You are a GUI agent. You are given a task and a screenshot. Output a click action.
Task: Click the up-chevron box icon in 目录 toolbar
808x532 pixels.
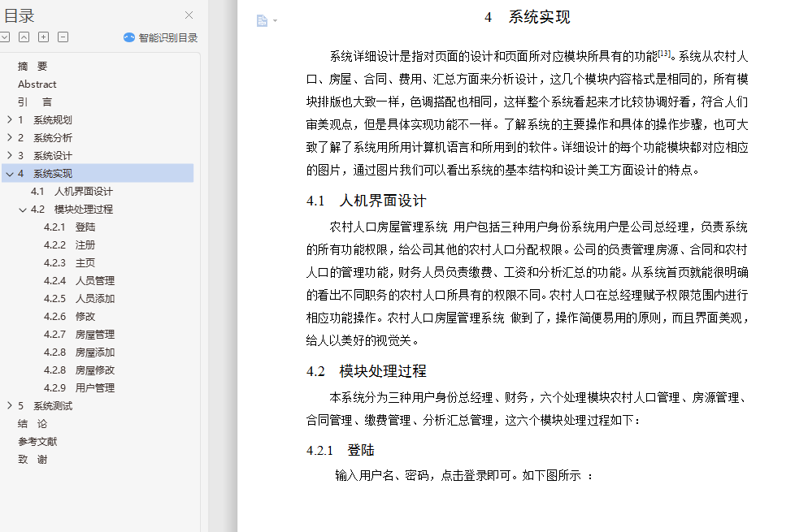tap(24, 37)
